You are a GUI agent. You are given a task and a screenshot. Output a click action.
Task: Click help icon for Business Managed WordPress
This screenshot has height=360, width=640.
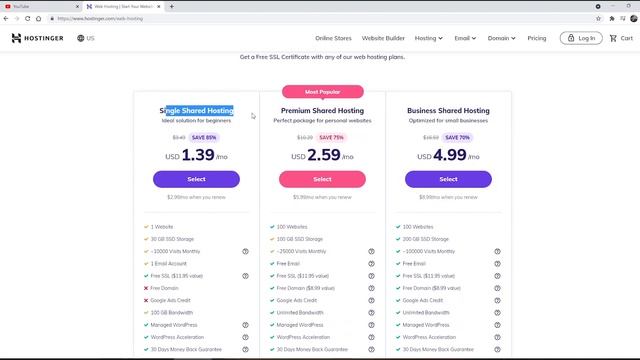click(497, 325)
